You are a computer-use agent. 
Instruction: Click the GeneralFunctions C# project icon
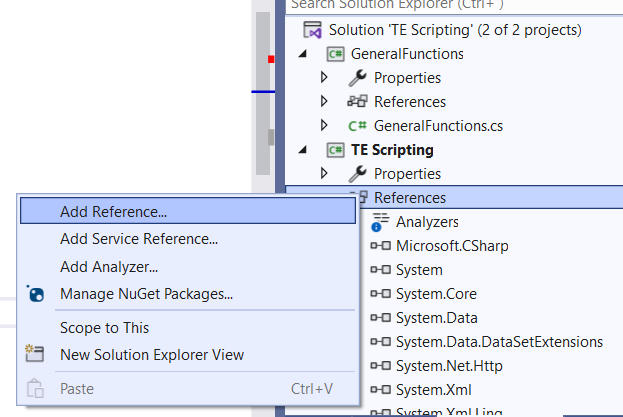(336, 54)
